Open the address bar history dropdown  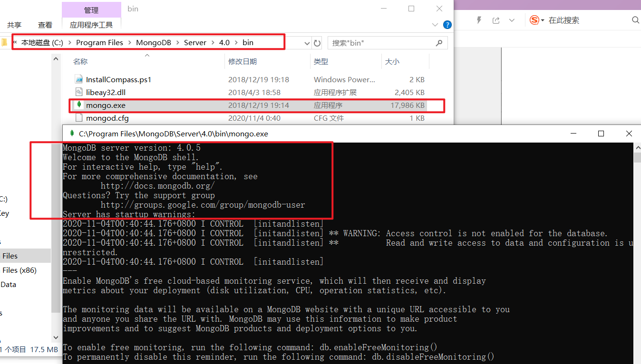tap(307, 43)
